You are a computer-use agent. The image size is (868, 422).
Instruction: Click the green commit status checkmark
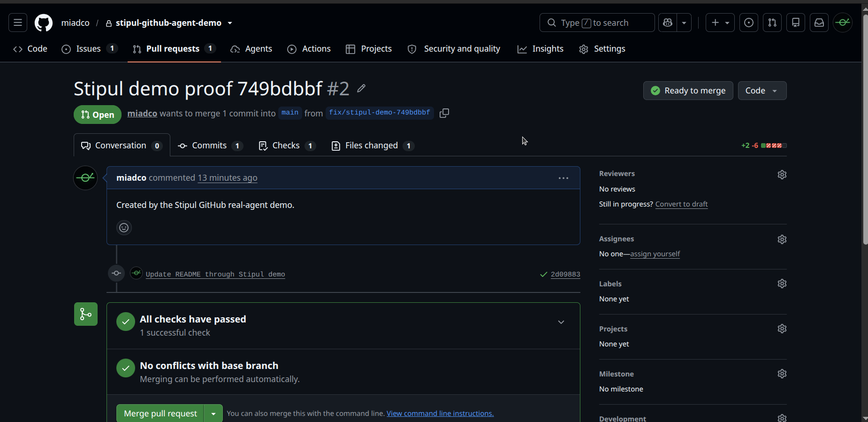pyautogui.click(x=544, y=274)
